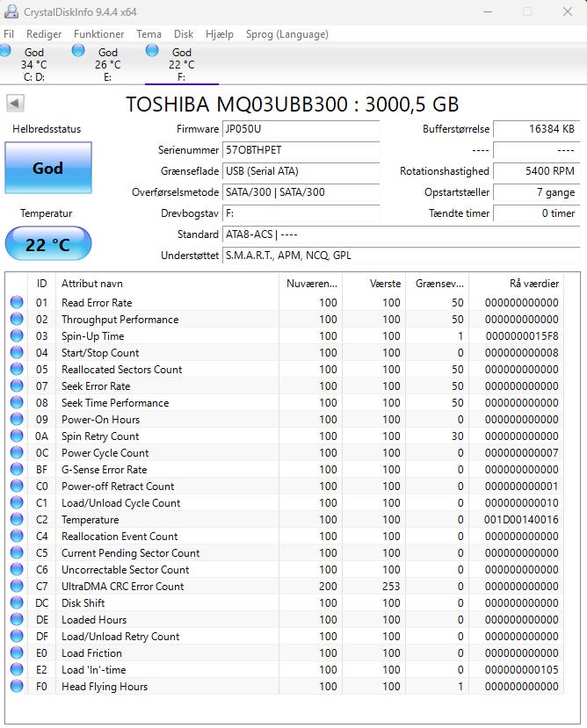Select the F: disk tab

click(182, 64)
